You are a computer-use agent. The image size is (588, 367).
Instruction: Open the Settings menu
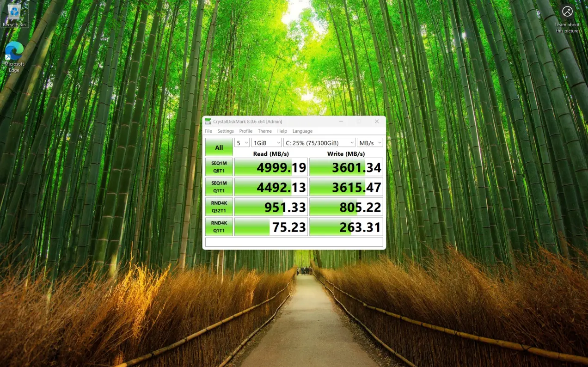click(x=226, y=131)
